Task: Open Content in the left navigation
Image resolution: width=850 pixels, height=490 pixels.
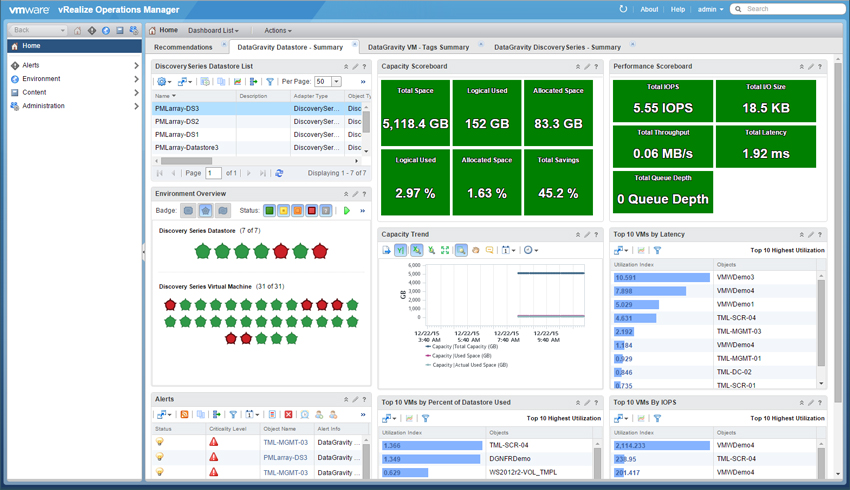Action: click(34, 92)
